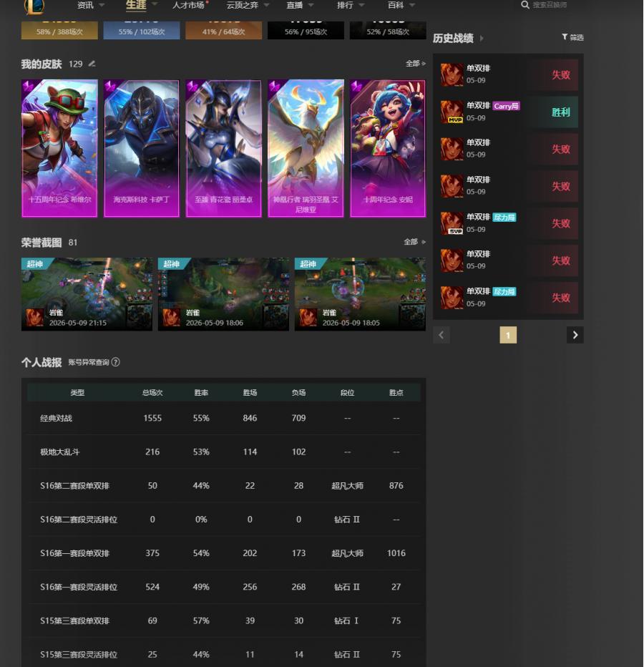Click the S15第三赛段单双排 row label

coord(75,620)
